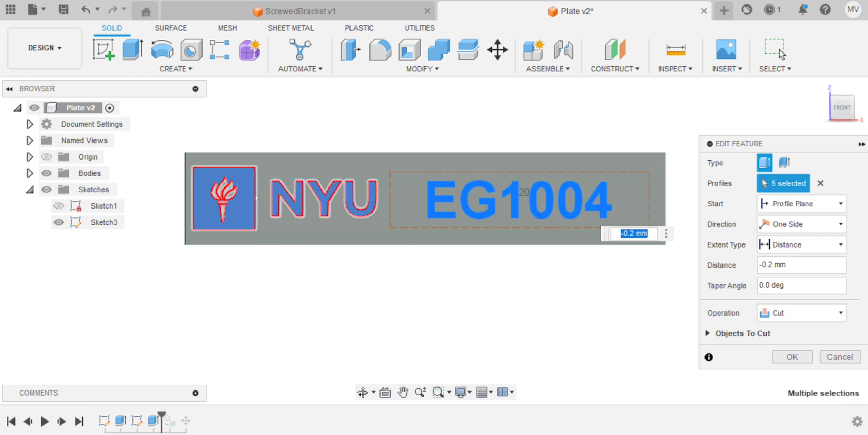The height and width of the screenshot is (435, 868).
Task: Choose the Revolve tool icon
Action: [x=162, y=50]
